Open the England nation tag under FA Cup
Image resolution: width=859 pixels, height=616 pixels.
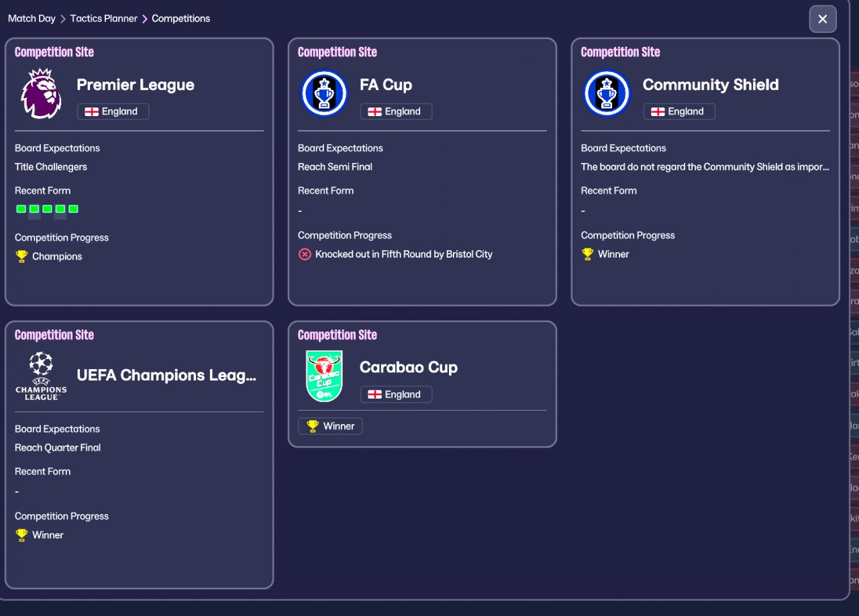point(396,111)
